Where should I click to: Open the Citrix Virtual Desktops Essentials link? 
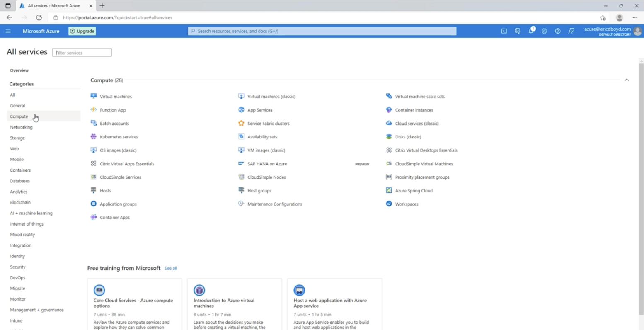426,150
